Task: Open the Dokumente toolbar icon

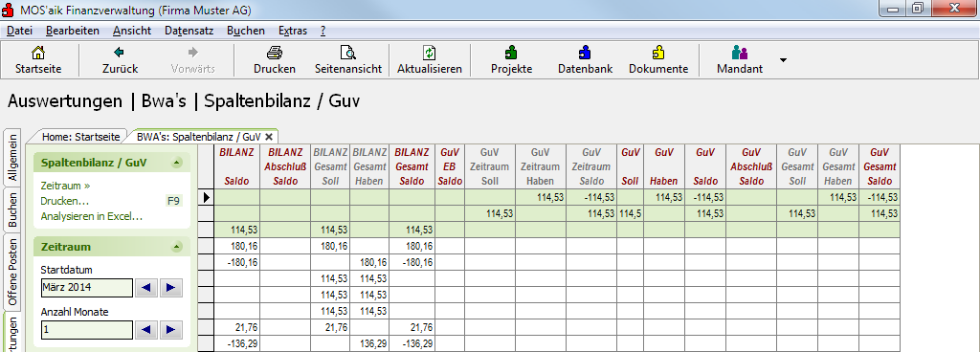Action: [x=658, y=53]
